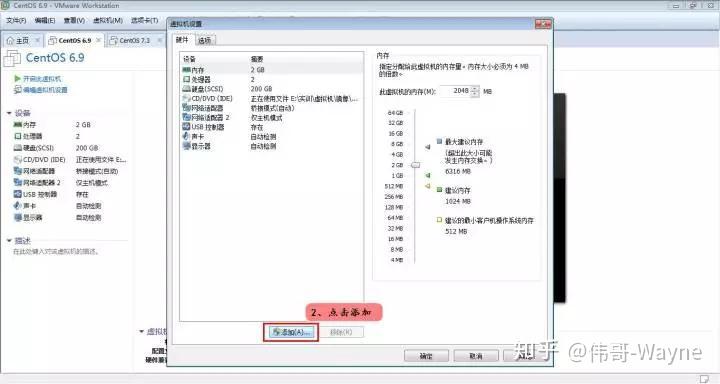
Task: Select 网络适配器 2 仅主机模式 row in dialog
Action: pos(271,118)
